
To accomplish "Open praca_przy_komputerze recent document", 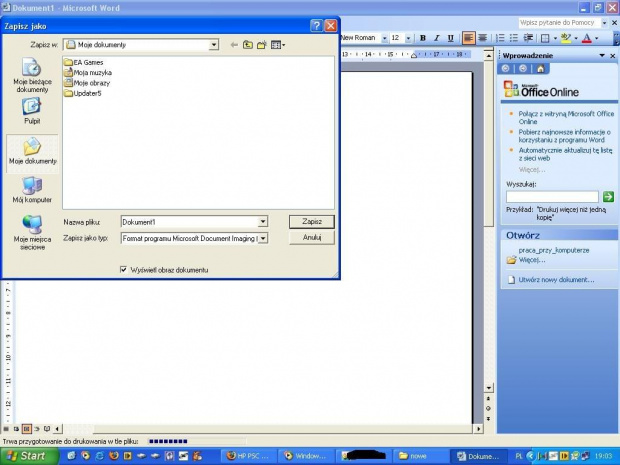I will pyautogui.click(x=554, y=250).
